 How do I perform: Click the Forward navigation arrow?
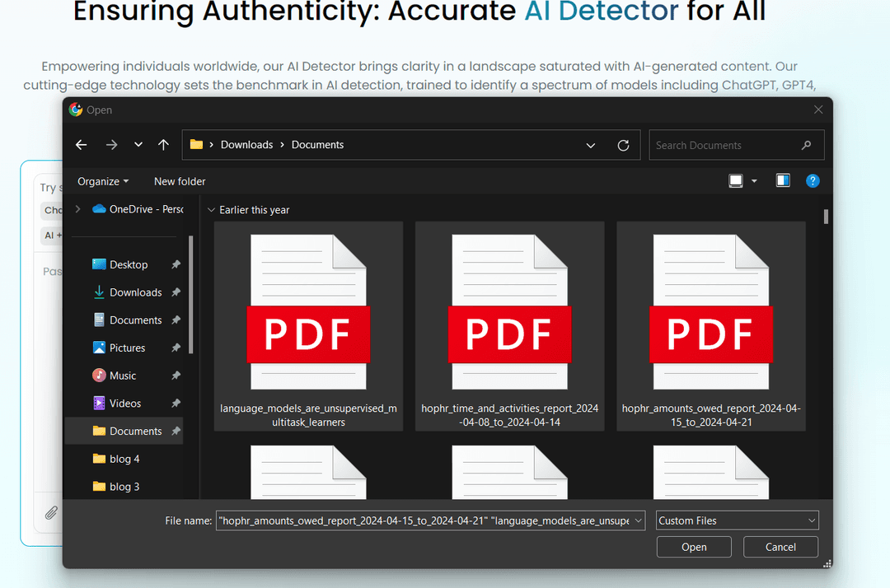[x=111, y=145]
